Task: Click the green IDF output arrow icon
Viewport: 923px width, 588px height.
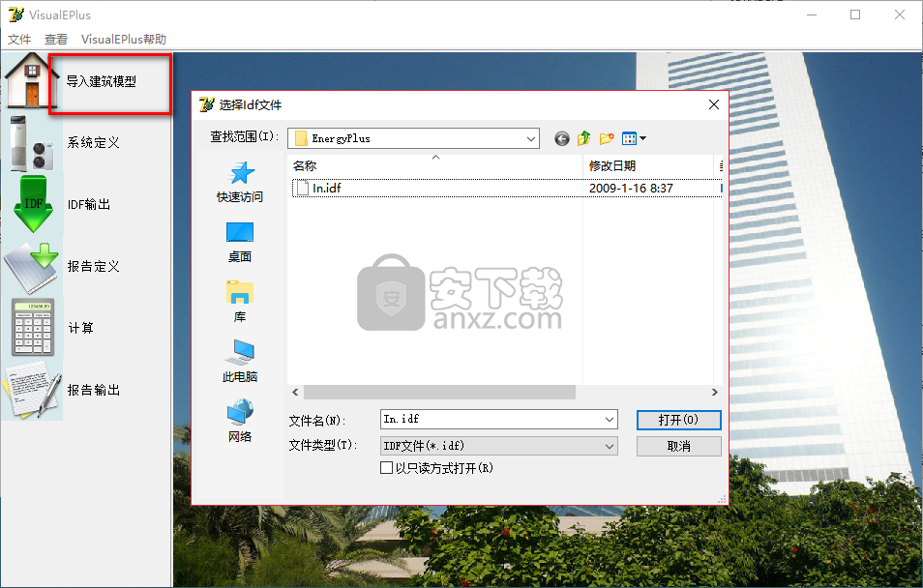Action: coord(34,204)
